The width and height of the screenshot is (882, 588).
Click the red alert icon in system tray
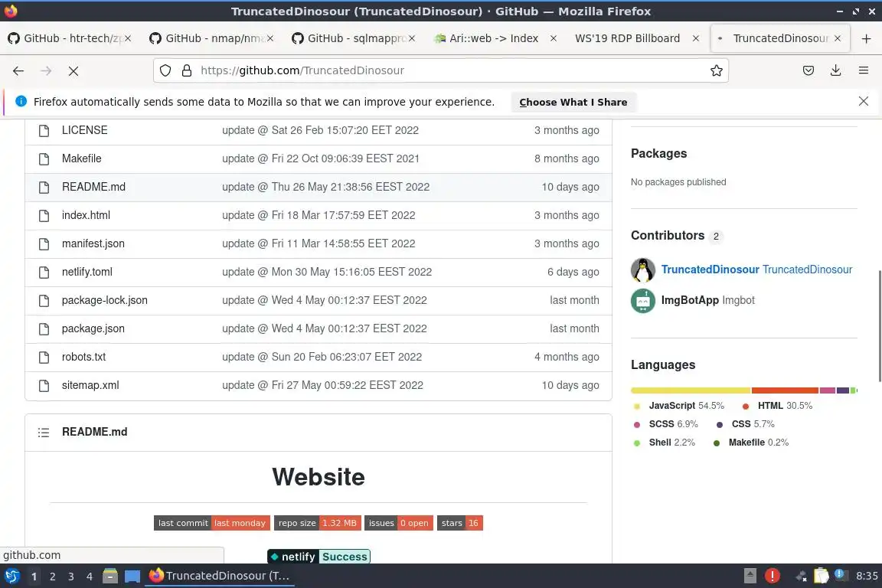tap(773, 576)
